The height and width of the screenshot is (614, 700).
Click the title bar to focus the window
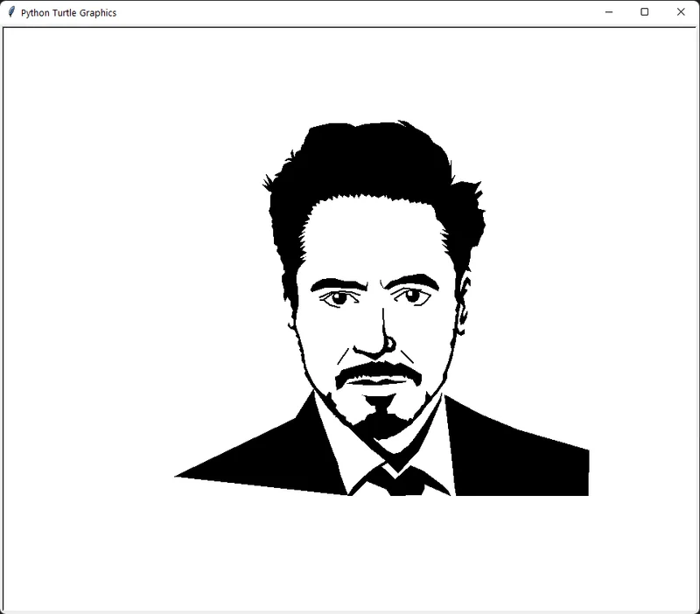click(262, 12)
